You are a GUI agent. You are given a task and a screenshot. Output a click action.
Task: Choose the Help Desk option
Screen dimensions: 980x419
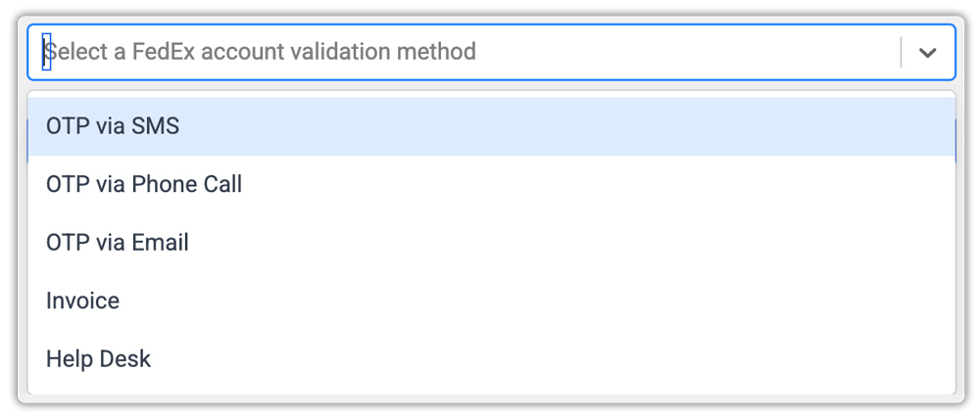[x=98, y=359]
